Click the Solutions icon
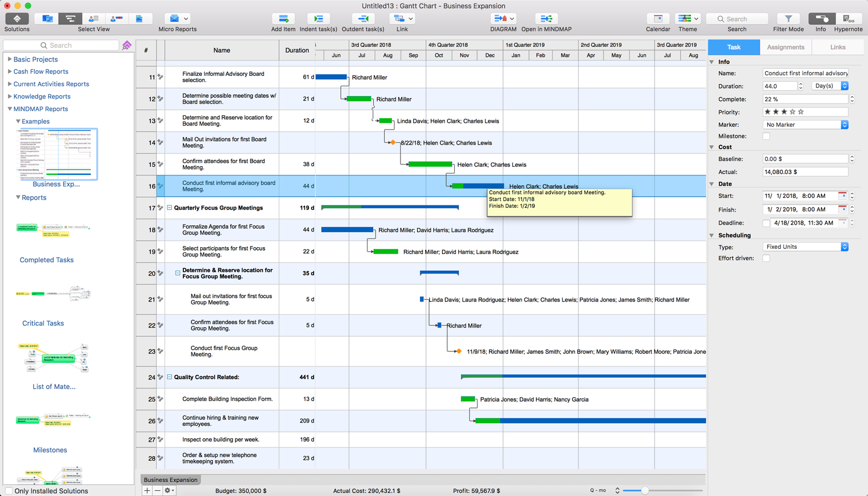The image size is (868, 496). coord(17,19)
